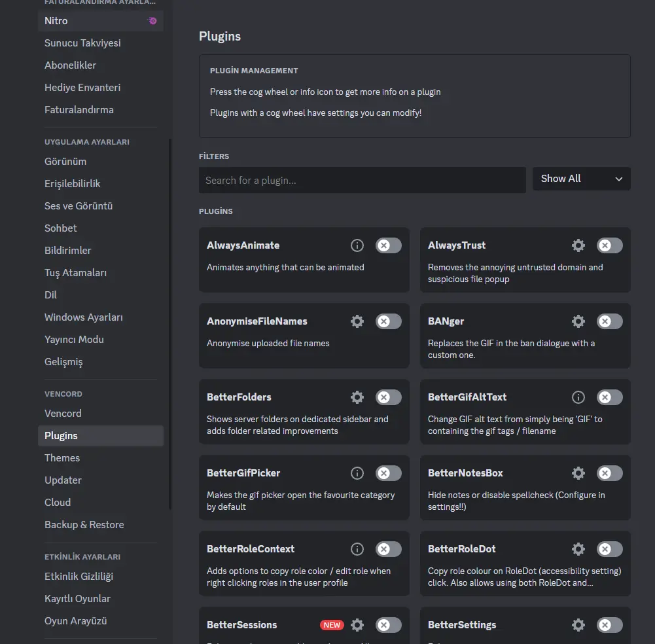Toggle the BetterRoleDot plugin switch
Image resolution: width=655 pixels, height=644 pixels.
click(x=609, y=549)
